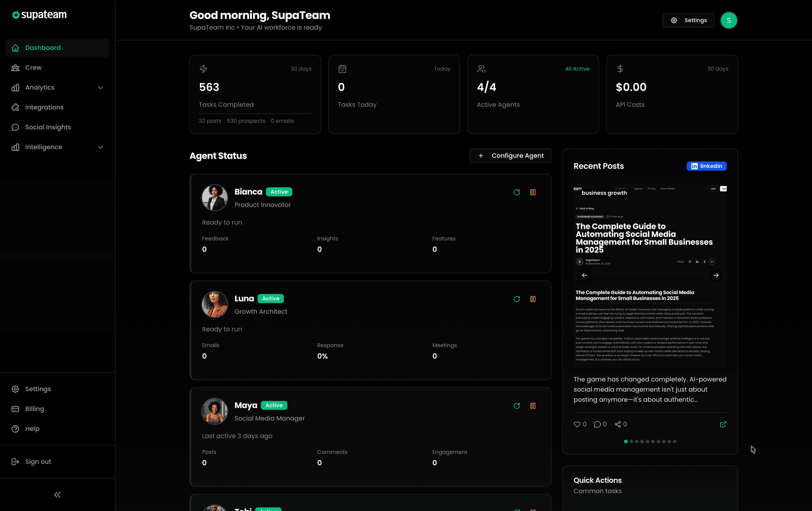812x511 pixels.
Task: Pause the Bianca agent
Action: click(533, 192)
